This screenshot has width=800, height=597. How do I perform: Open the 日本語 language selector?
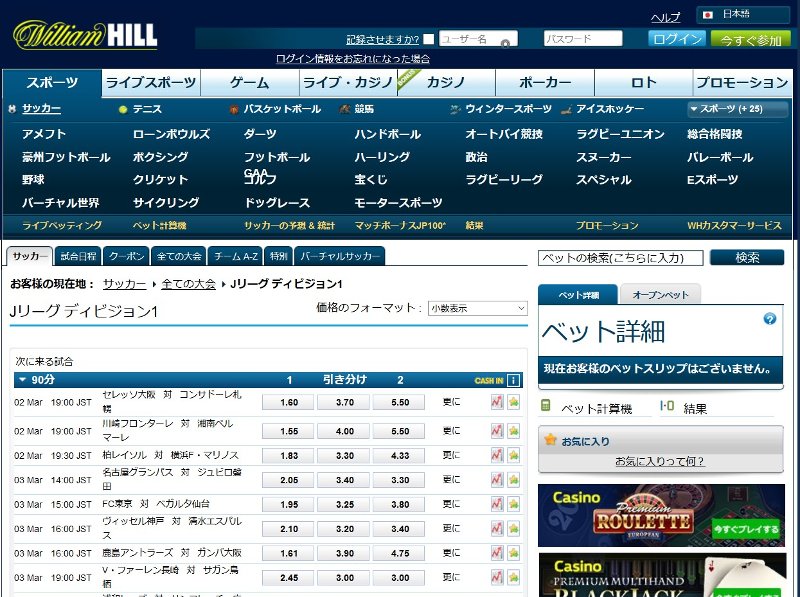click(743, 15)
